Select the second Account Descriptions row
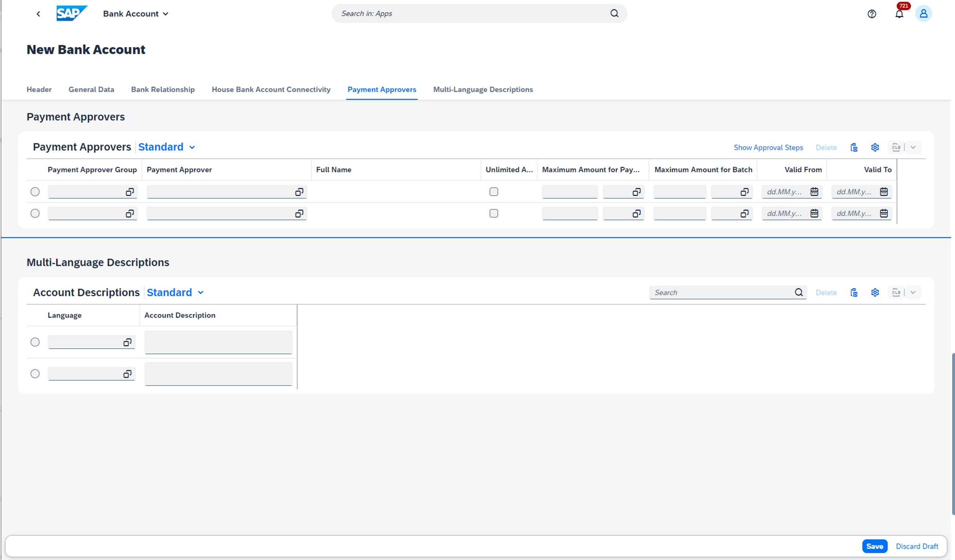 [x=35, y=373]
